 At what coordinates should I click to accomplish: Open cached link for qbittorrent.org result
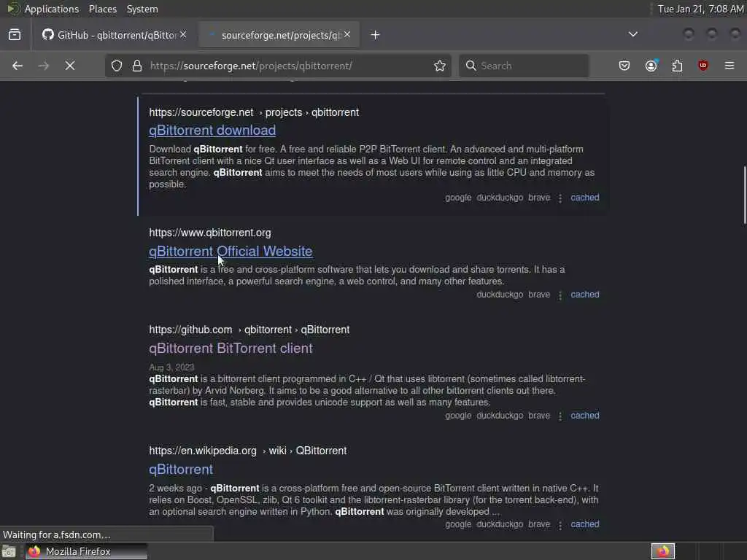(584, 295)
